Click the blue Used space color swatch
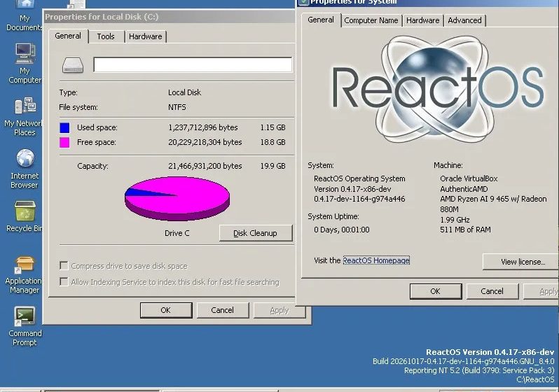This screenshot has width=559, height=392. [x=64, y=127]
